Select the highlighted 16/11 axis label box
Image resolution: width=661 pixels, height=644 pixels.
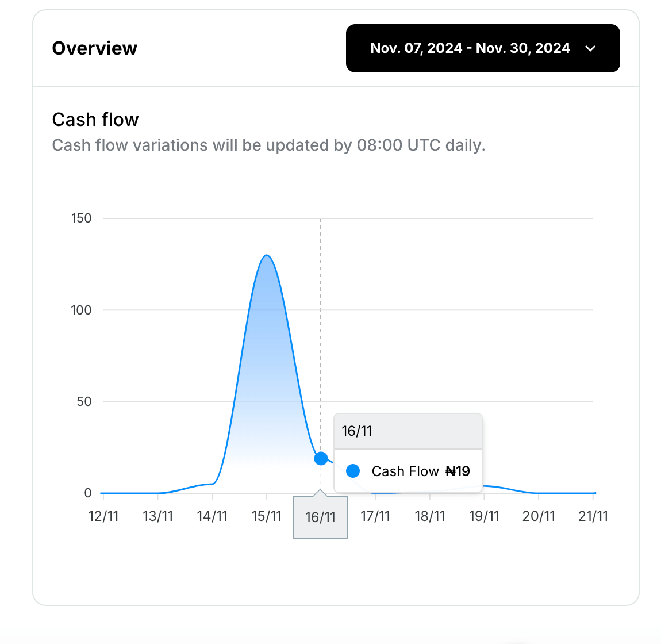point(320,517)
